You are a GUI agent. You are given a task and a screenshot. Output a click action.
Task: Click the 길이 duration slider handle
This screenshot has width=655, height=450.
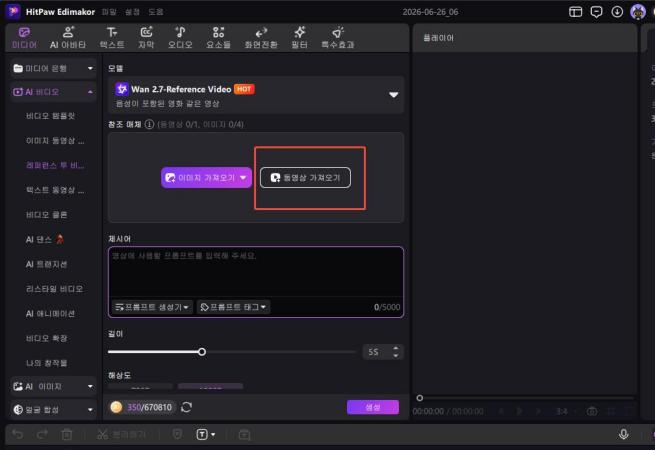(x=202, y=352)
